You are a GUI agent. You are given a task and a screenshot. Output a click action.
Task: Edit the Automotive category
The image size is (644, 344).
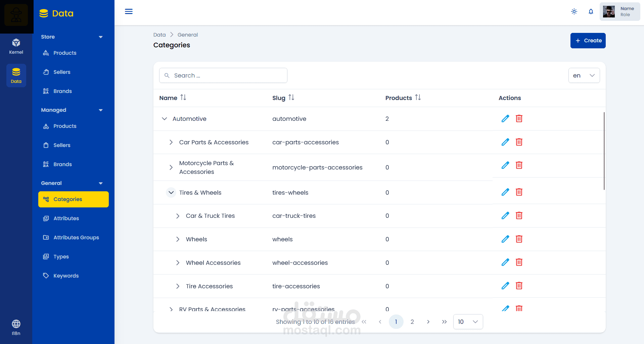tap(505, 118)
